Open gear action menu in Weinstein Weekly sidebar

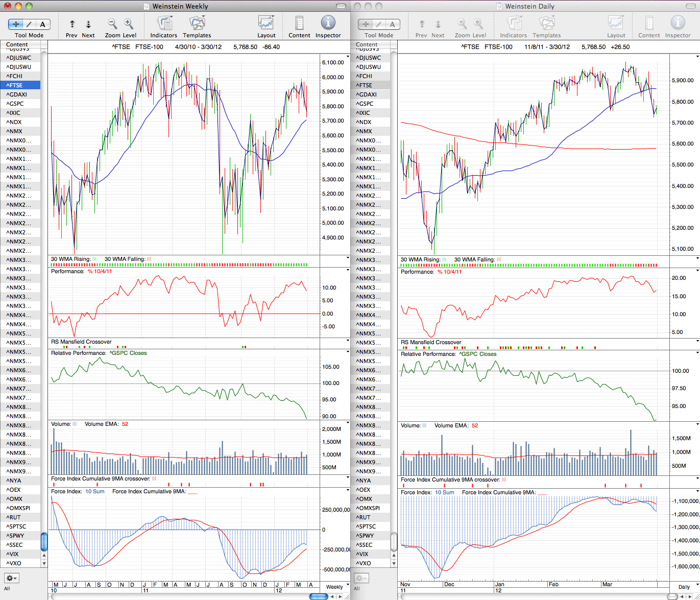pos(12,578)
